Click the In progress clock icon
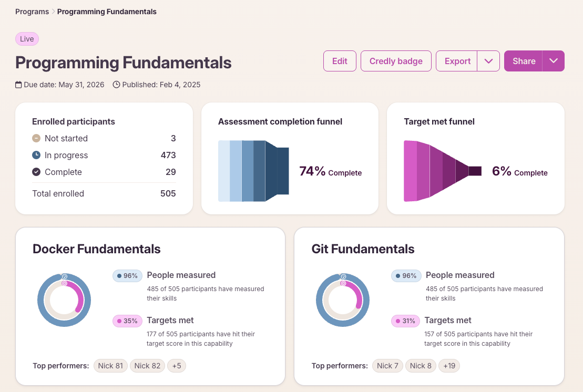583x392 pixels. click(x=36, y=155)
